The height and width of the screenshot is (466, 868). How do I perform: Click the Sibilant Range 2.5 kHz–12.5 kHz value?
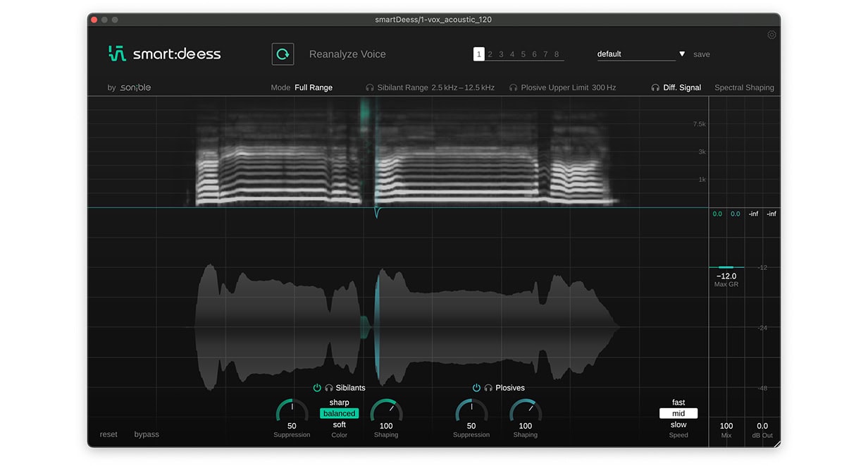[x=463, y=87]
